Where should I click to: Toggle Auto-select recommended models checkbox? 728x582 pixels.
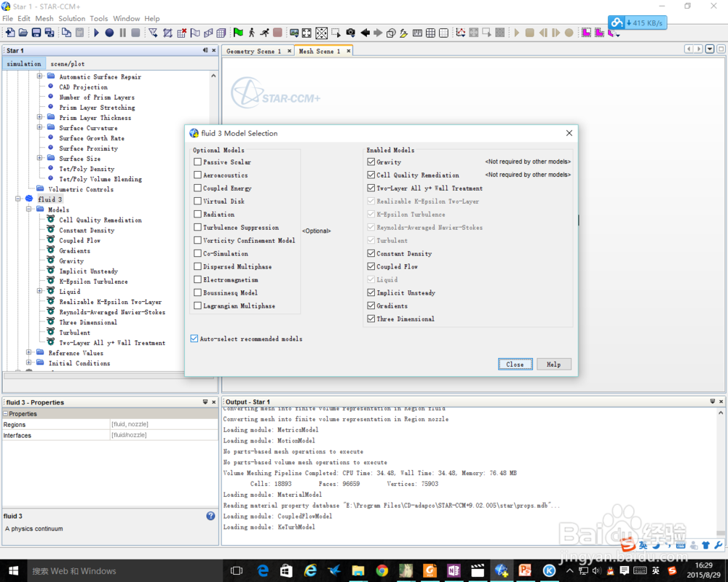(x=194, y=338)
